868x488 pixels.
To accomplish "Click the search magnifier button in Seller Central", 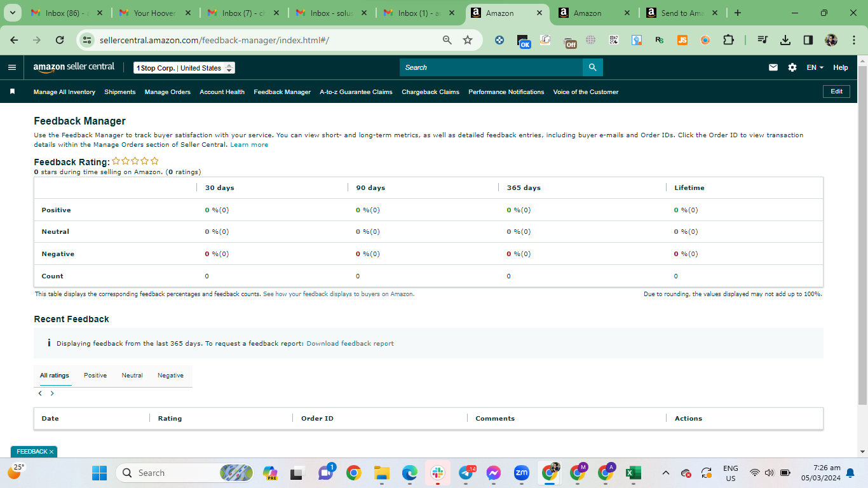I will (x=592, y=67).
